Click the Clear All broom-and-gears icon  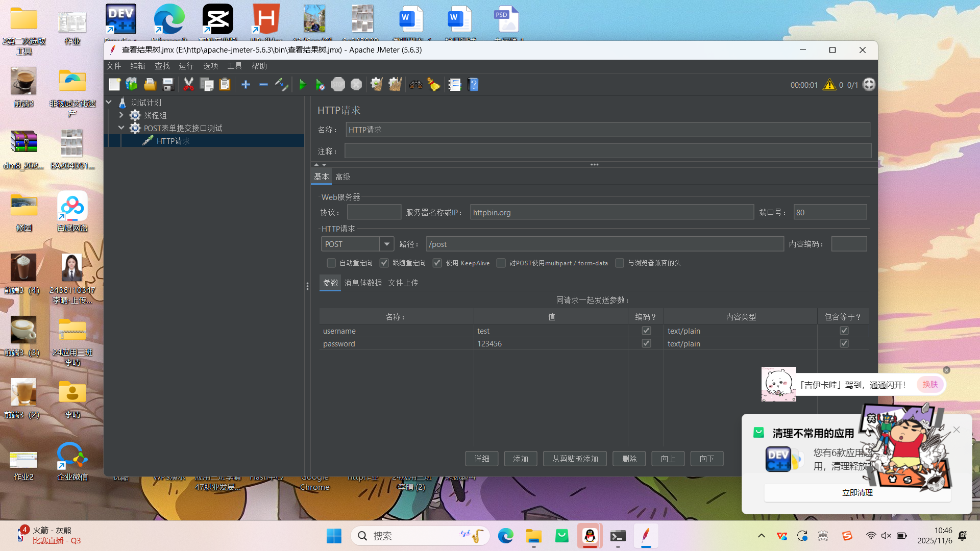tap(395, 85)
